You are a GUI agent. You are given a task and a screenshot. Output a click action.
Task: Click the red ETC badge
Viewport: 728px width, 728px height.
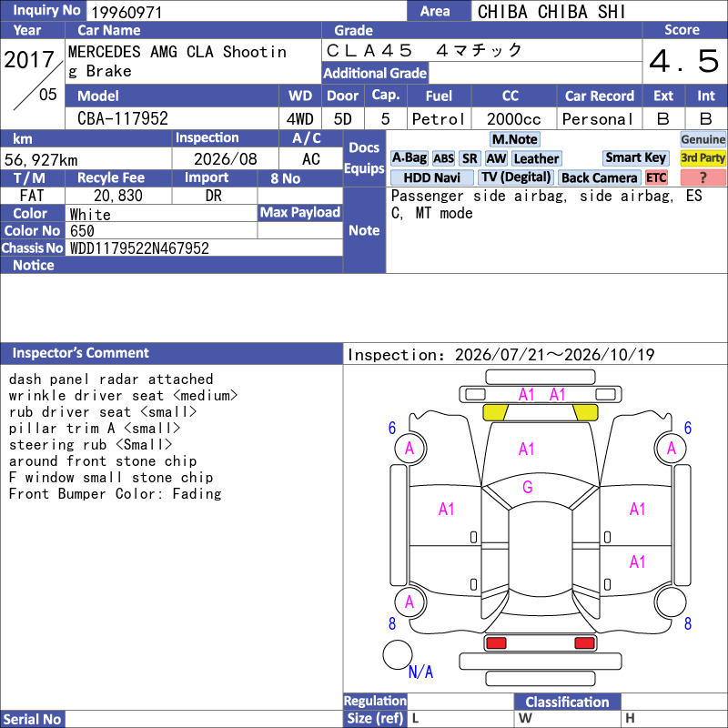click(655, 177)
